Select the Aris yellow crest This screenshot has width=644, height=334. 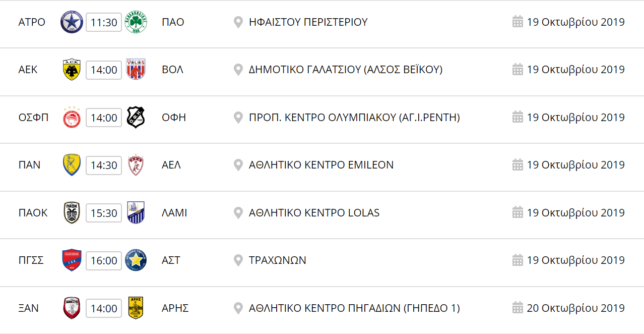point(136,308)
